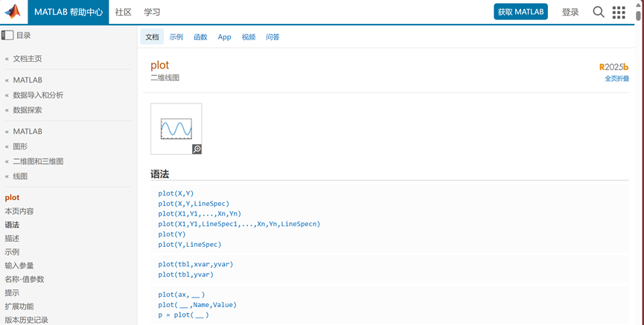Navigate to 数据导入和分析
The image size is (644, 325).
click(38, 95)
